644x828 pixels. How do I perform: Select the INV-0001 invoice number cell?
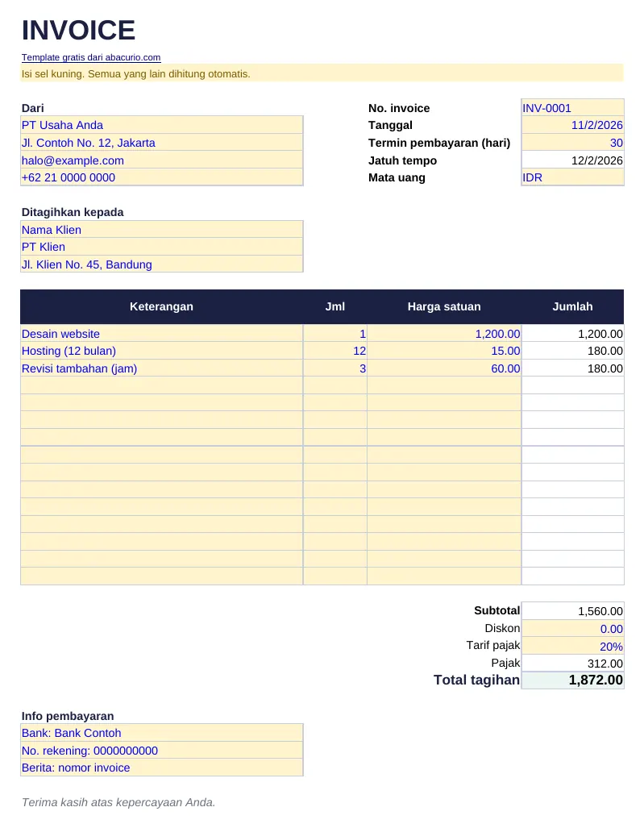(x=573, y=108)
